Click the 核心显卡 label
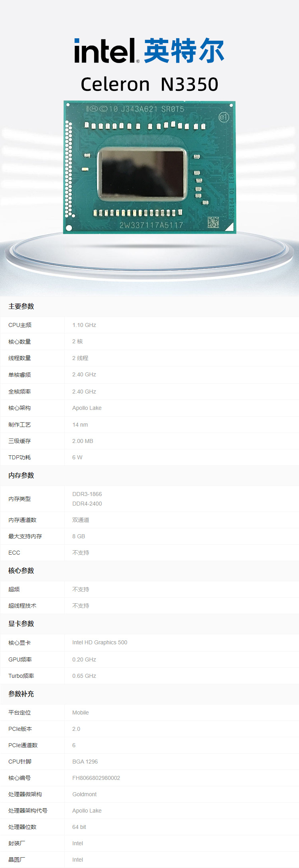Screen dimensions: 299x868 (20, 643)
